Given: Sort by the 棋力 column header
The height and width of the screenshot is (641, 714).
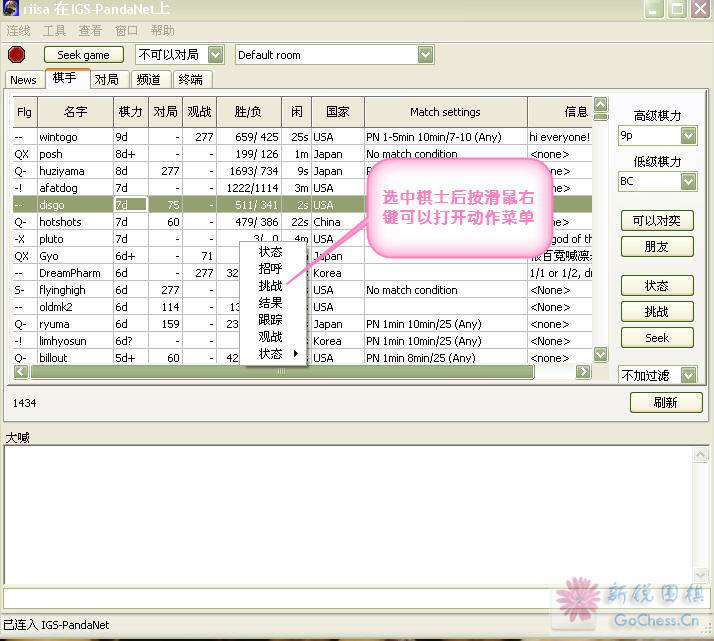Looking at the screenshot, I should tap(131, 112).
